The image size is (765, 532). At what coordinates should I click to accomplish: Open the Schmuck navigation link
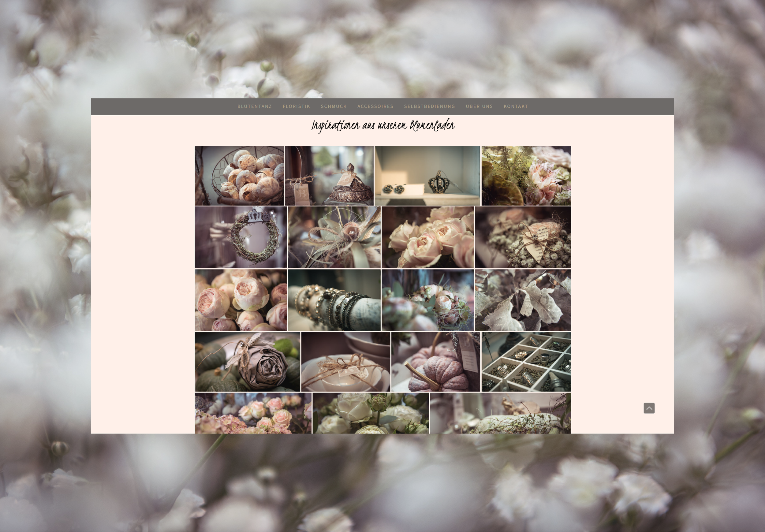click(334, 106)
